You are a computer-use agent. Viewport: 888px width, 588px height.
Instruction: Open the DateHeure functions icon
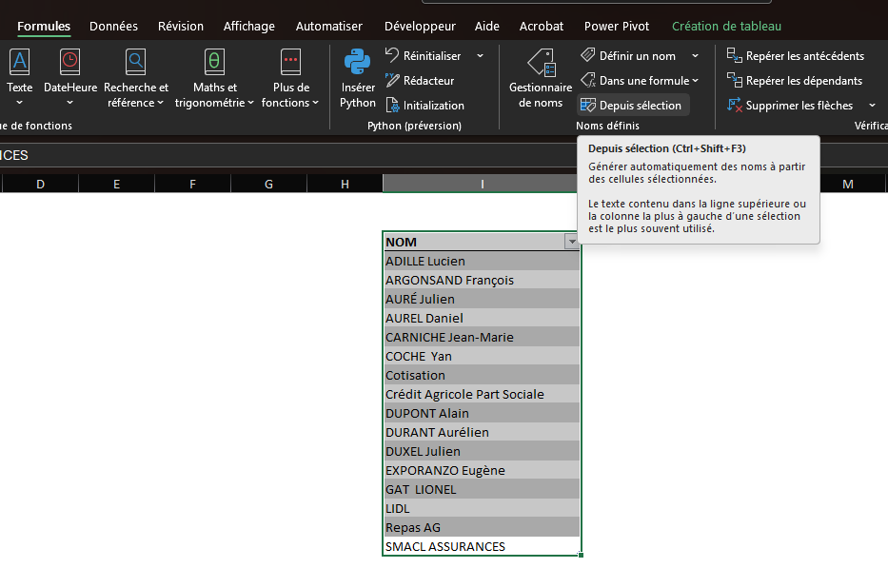point(70,63)
